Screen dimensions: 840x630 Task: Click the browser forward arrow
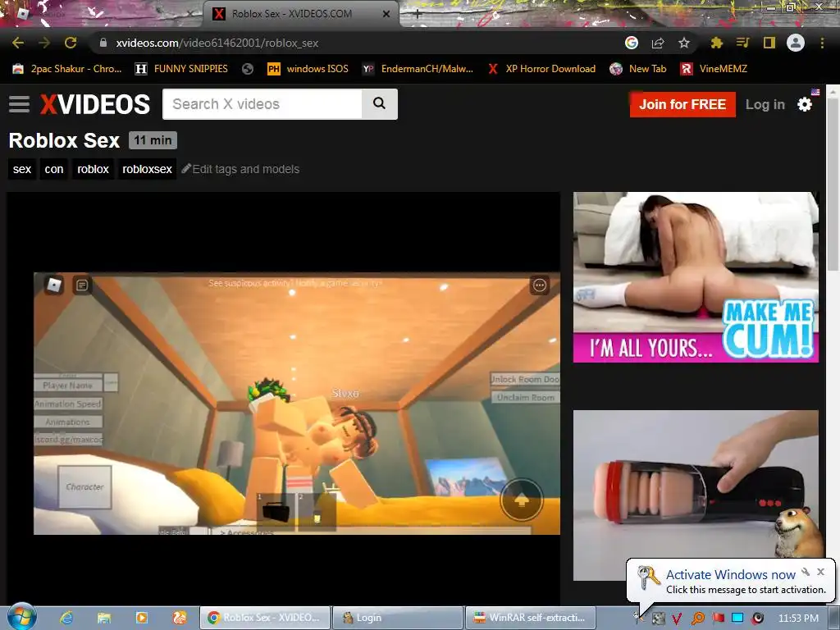point(44,43)
